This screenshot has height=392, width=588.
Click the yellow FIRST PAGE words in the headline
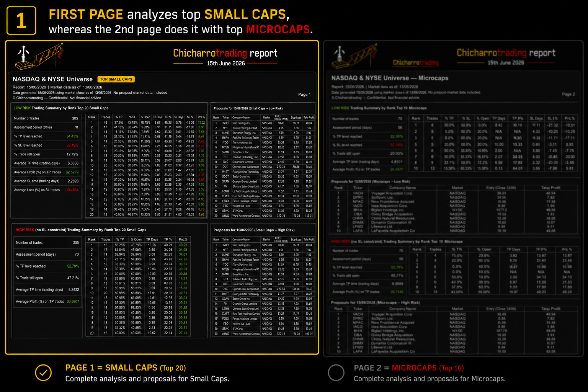(x=86, y=15)
